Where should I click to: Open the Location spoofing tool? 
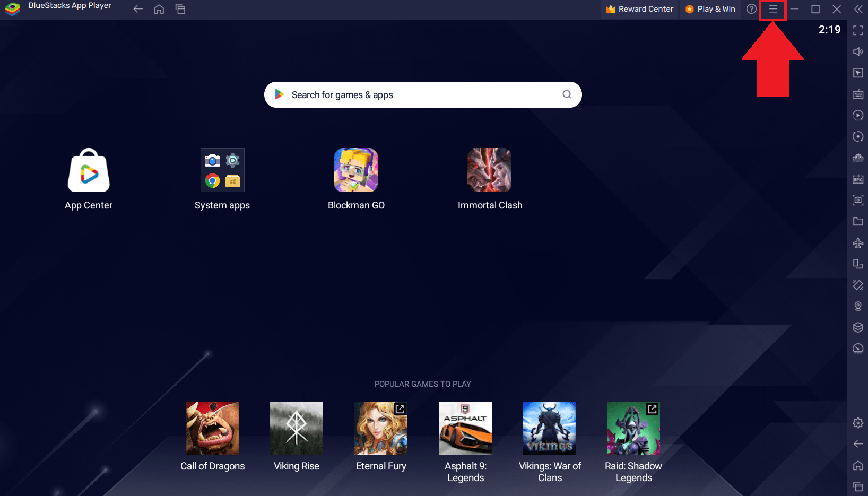(858, 306)
